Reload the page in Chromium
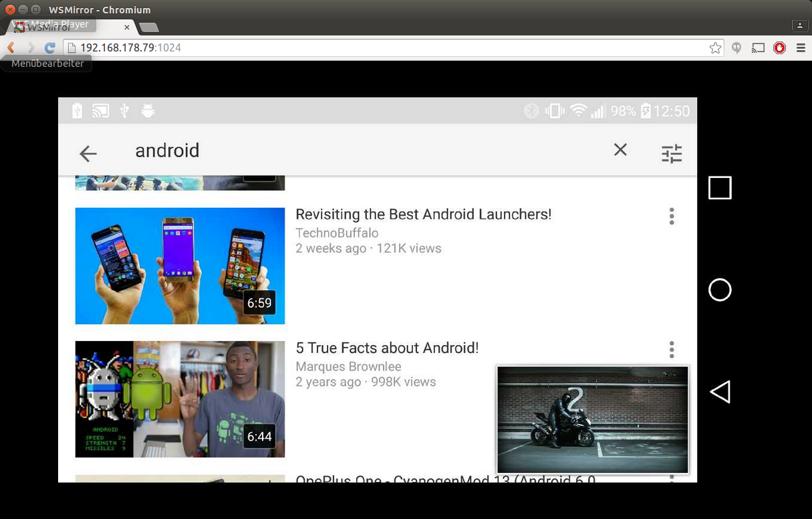This screenshot has width=812, height=519. [x=49, y=47]
